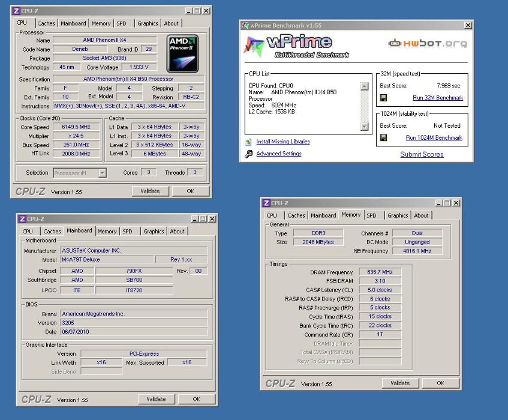Click the wrench icon beside Advanced Settings
The width and height of the screenshot is (508, 420).
(x=248, y=154)
